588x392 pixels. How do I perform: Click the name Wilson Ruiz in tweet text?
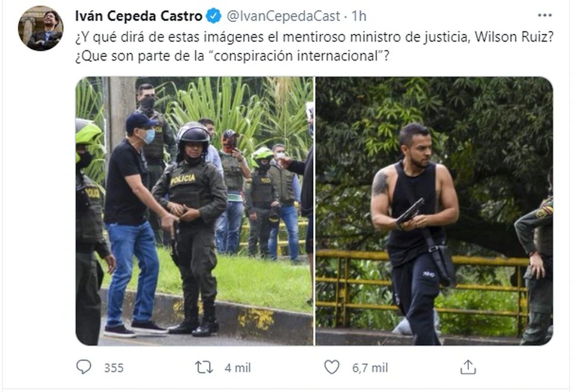coord(514,37)
